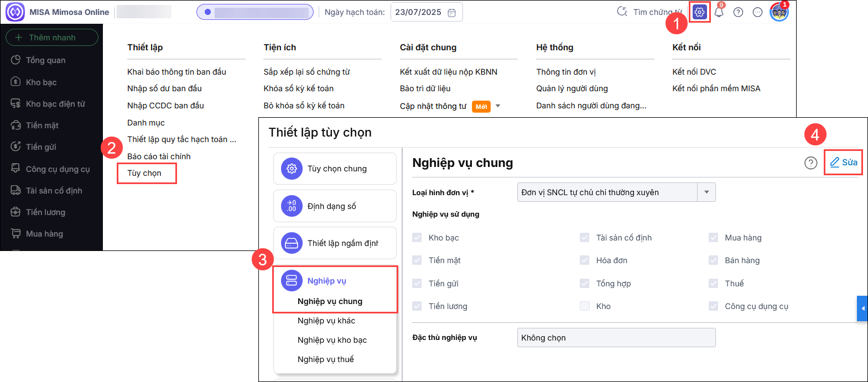Open Sắp xếp lại số chứng từ
The width and height of the screenshot is (868, 382).
click(306, 72)
